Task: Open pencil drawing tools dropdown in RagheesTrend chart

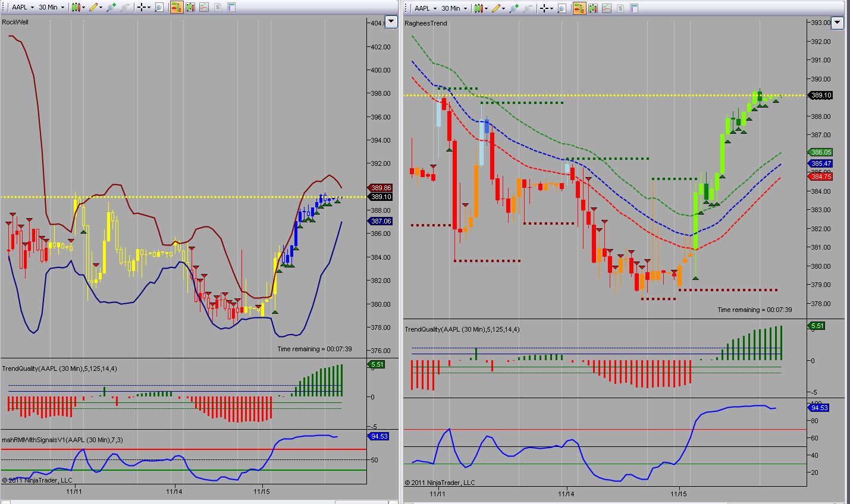Action: coord(499,8)
